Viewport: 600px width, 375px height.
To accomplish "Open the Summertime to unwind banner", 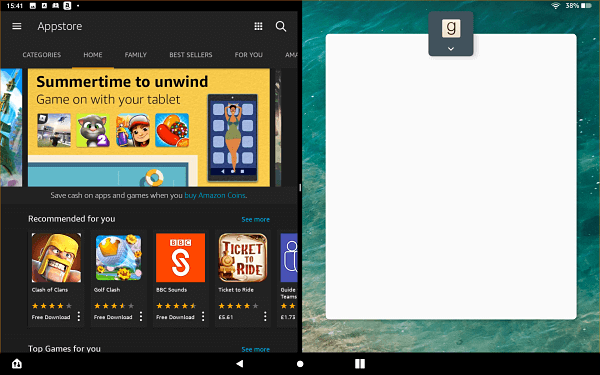I will pyautogui.click(x=149, y=127).
